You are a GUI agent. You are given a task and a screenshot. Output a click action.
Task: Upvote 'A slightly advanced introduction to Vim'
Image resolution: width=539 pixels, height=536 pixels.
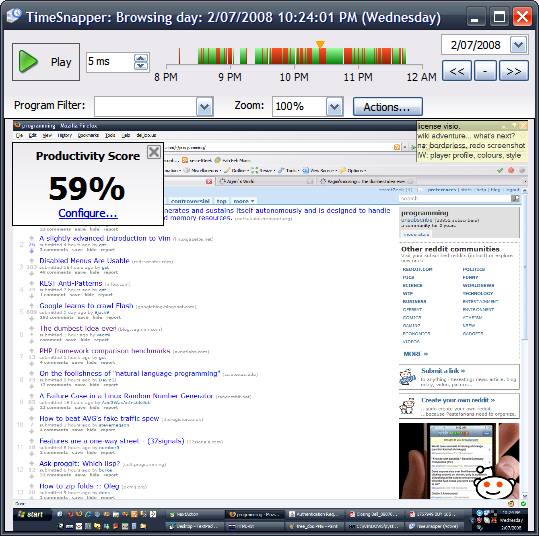(31, 238)
